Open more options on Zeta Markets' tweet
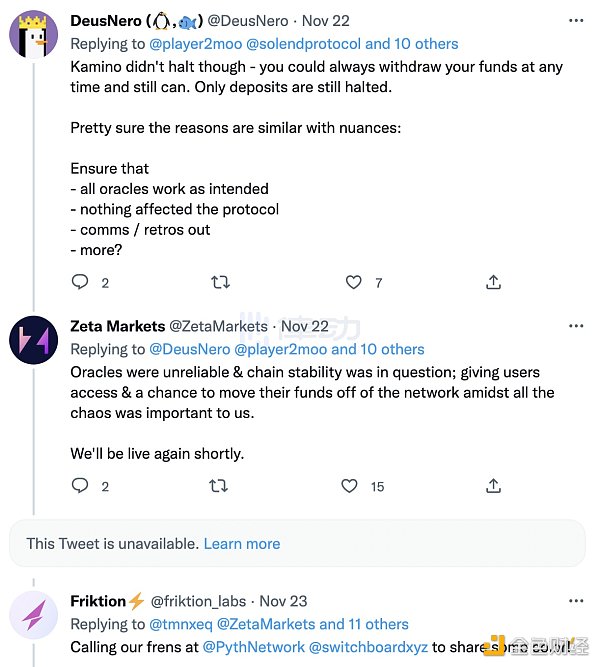Viewport: 600px width, 667px height. [x=575, y=326]
